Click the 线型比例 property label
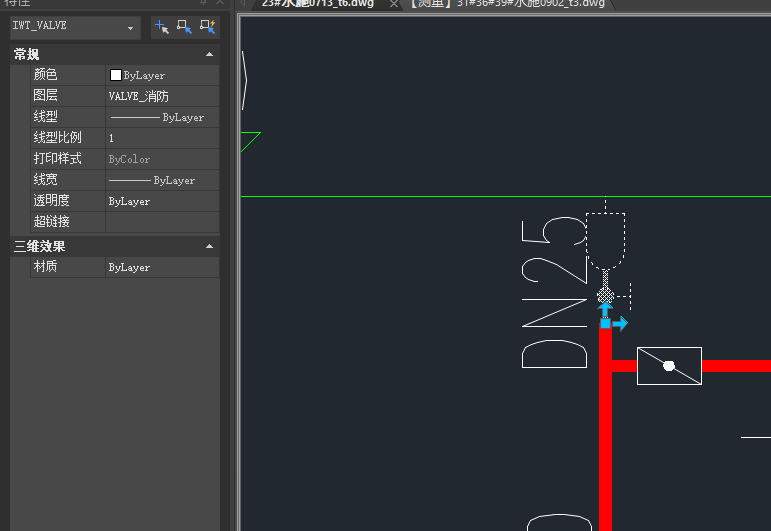The width and height of the screenshot is (771, 531). pyautogui.click(x=57, y=138)
